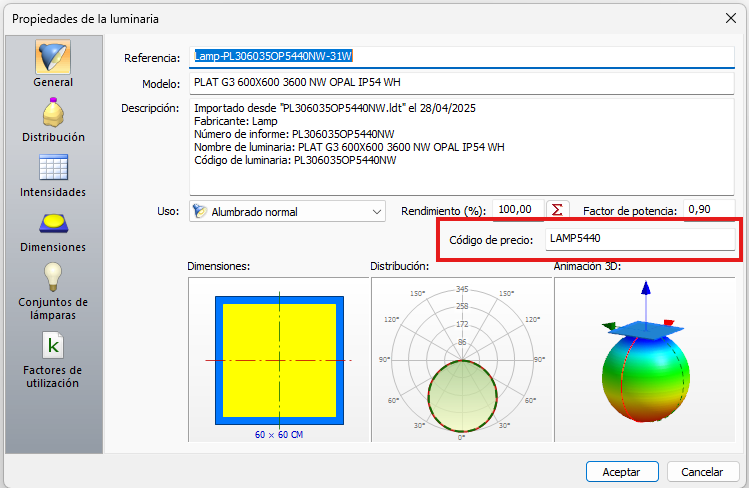Click the Factor de potencia field
This screenshot has width=749, height=488.
coord(709,210)
